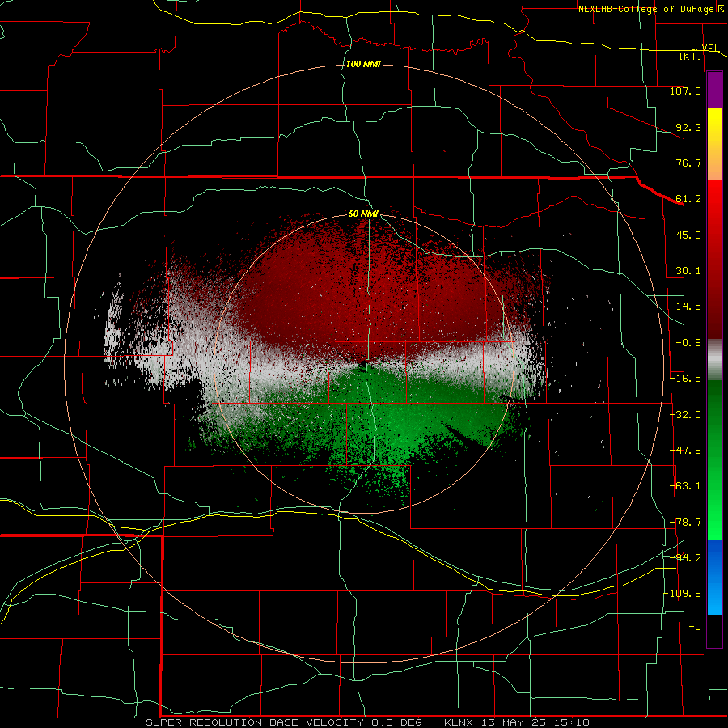Select the -47.6 legend value
728x728 pixels.
click(685, 451)
